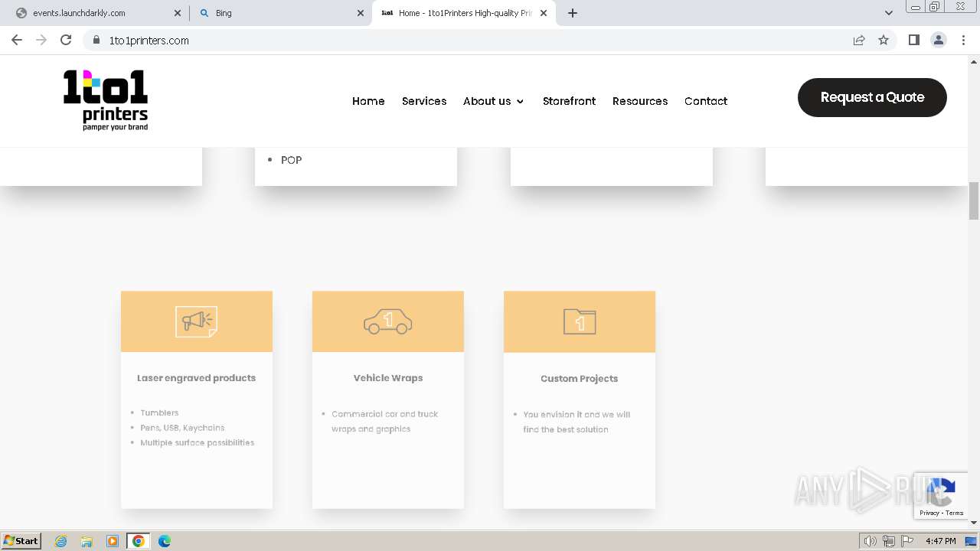This screenshot has height=551, width=980.
Task: Switch to the events.launchdarkly.com tab
Action: tap(98, 13)
